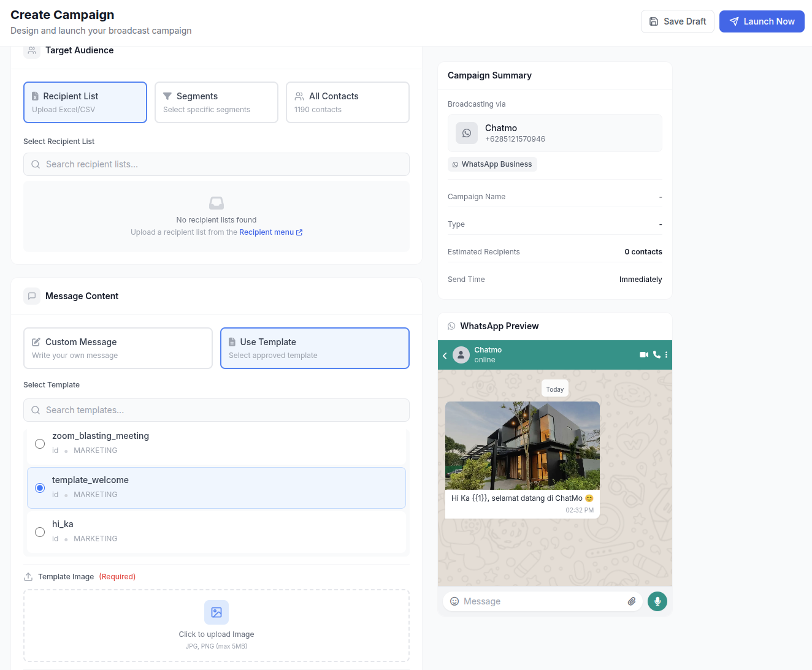This screenshot has height=670, width=812.
Task: Focus the Search templates field
Action: tap(216, 410)
